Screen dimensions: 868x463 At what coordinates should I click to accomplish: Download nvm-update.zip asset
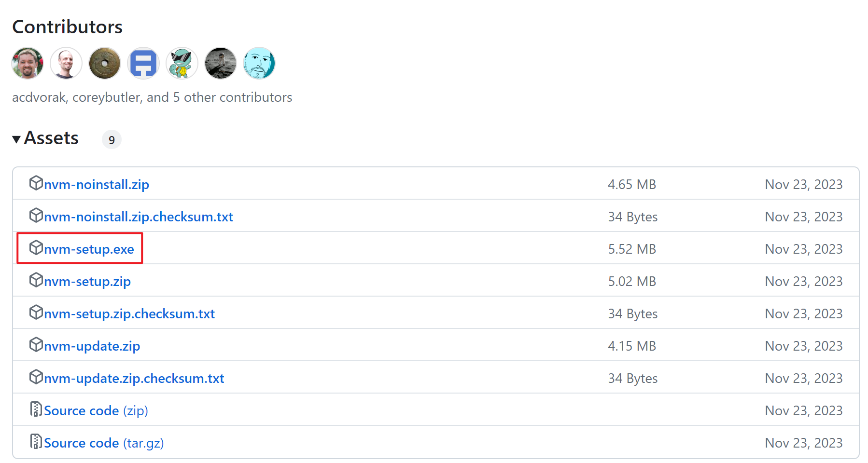[x=92, y=346]
